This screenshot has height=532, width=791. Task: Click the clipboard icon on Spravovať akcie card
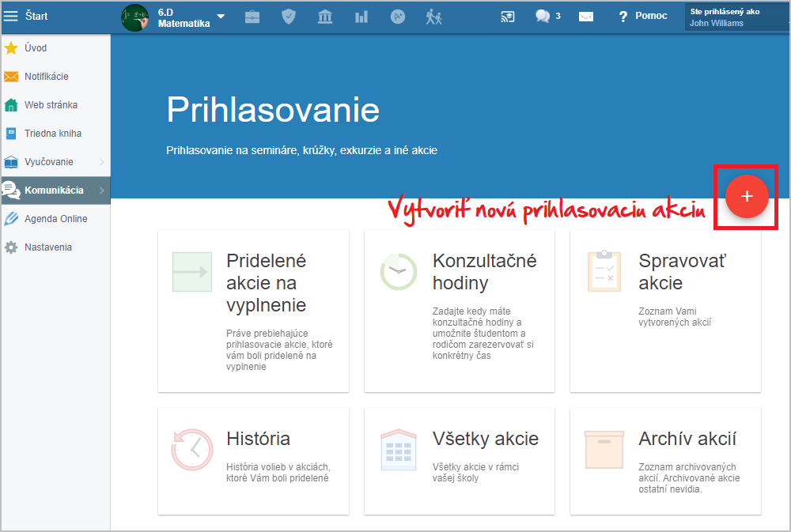tap(604, 271)
